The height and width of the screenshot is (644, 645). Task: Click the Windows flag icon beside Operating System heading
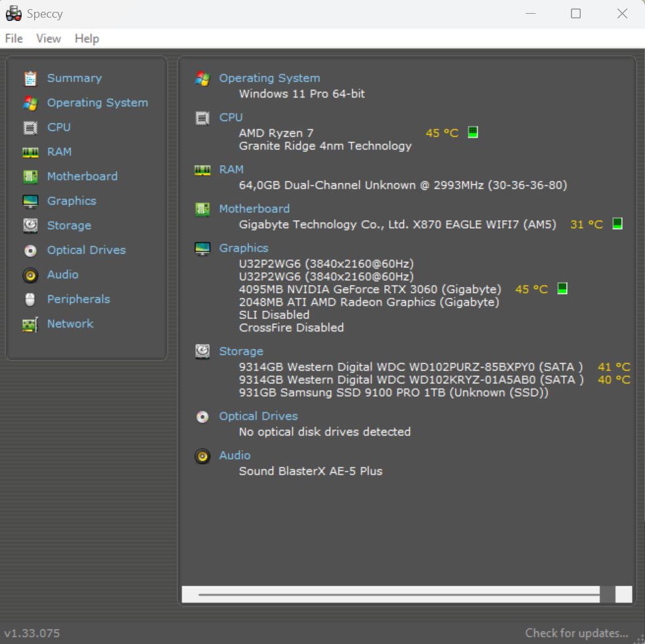point(203,78)
